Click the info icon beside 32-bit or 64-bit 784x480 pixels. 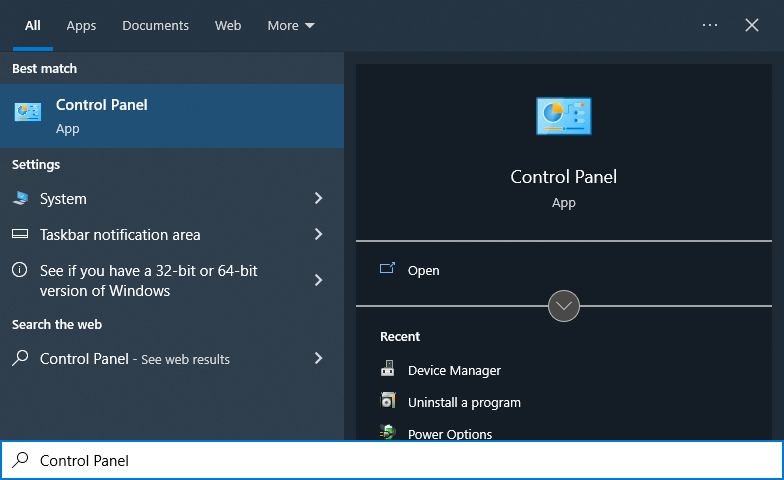20,270
